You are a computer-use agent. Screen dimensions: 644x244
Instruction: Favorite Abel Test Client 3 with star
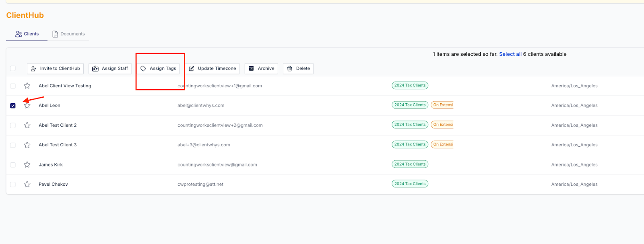pos(27,145)
